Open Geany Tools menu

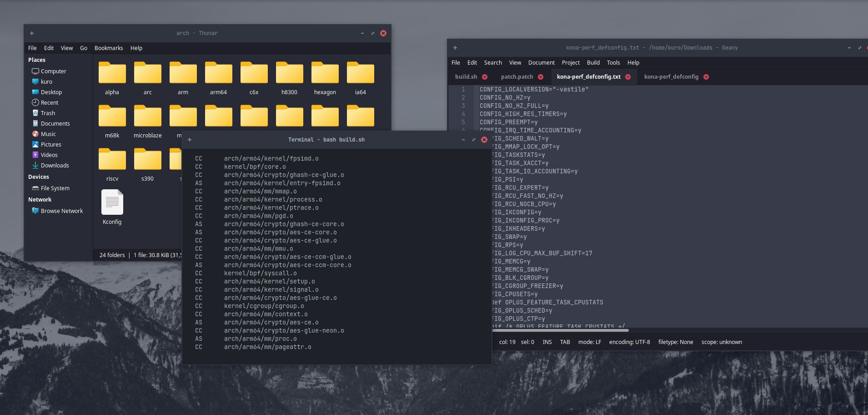(x=613, y=62)
